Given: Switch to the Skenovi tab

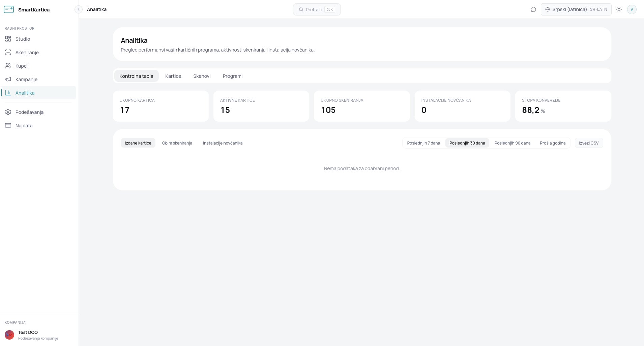Looking at the screenshot, I should 202,76.
